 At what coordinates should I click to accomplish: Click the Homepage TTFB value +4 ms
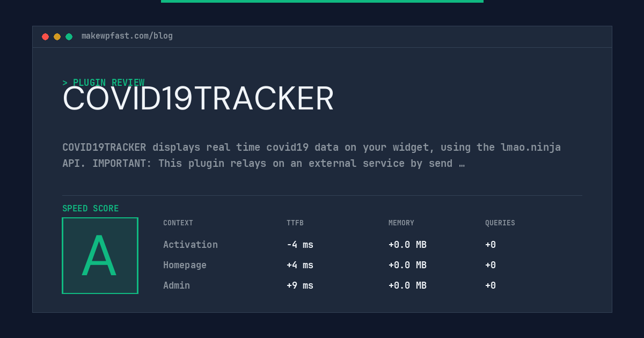click(x=300, y=265)
